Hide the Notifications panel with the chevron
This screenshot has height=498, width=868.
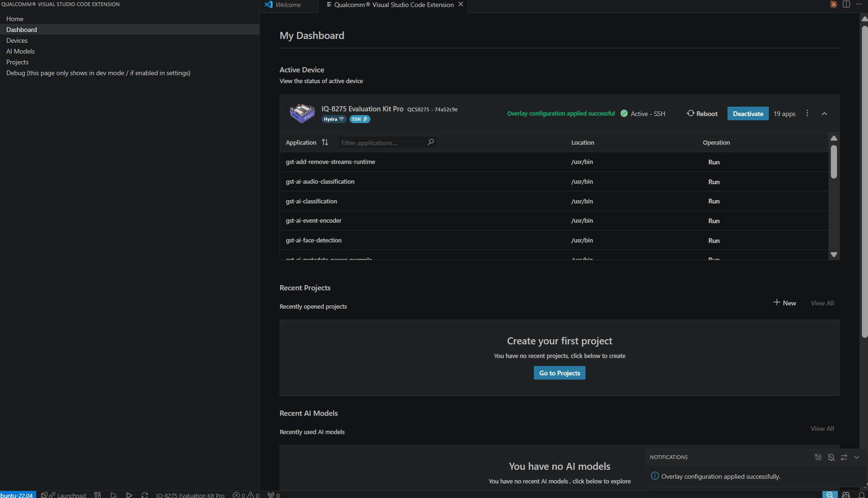(x=857, y=457)
